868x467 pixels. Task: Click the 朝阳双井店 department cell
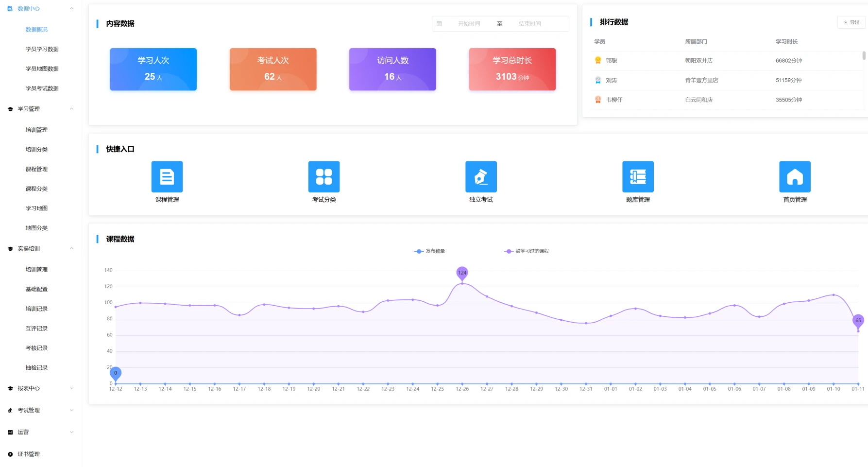tap(699, 61)
